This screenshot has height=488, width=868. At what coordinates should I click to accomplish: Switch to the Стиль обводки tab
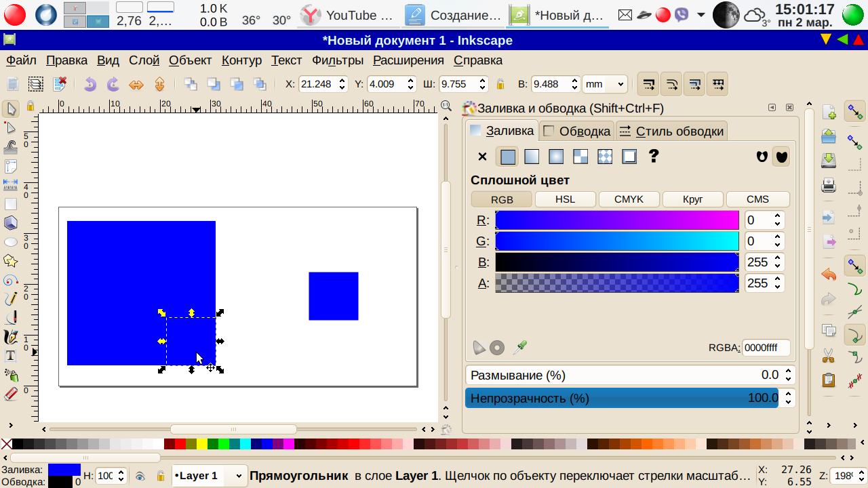pos(671,131)
